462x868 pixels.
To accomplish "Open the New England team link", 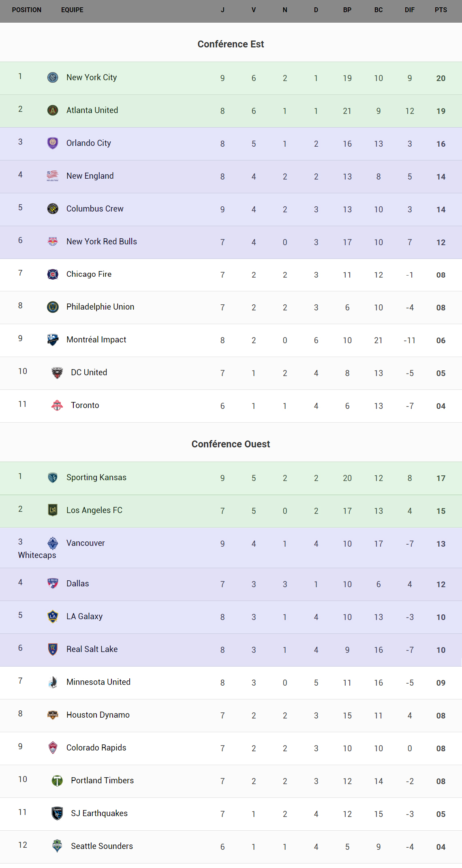I will coord(90,176).
